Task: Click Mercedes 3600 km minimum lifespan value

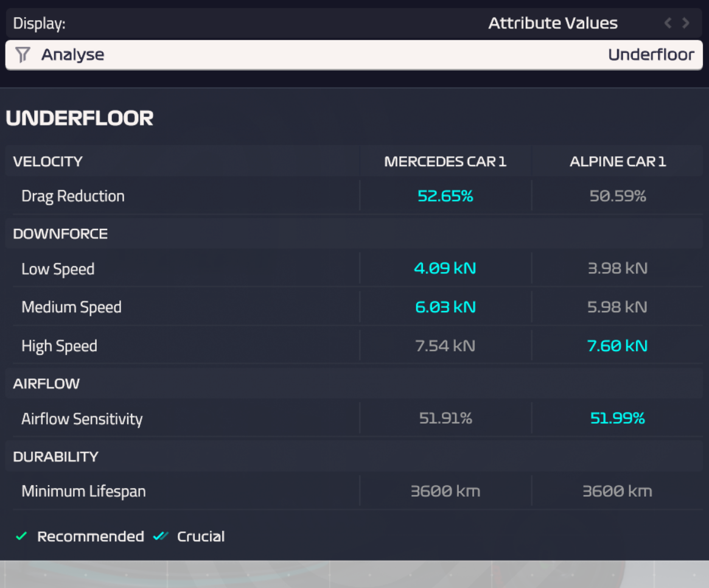Action: click(x=445, y=491)
